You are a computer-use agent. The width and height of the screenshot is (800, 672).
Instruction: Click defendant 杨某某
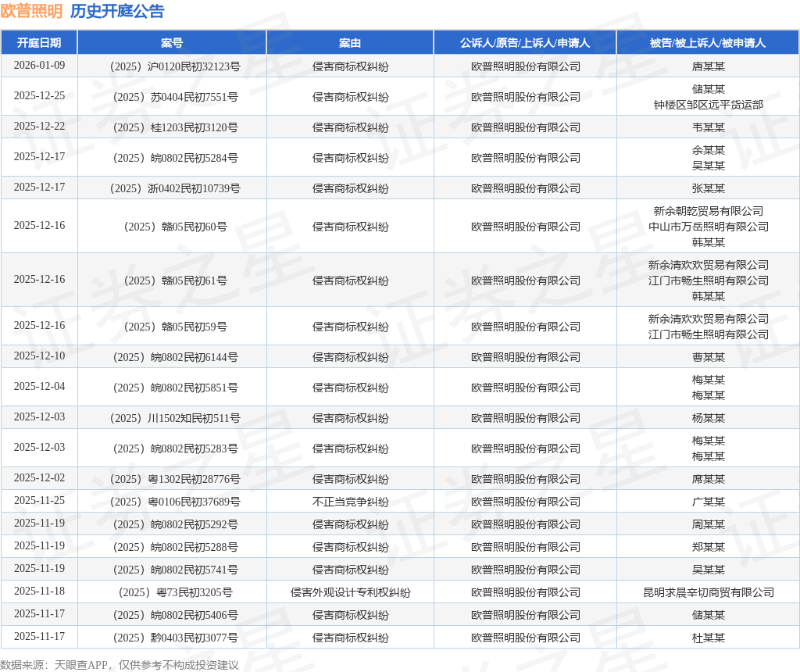point(708,418)
